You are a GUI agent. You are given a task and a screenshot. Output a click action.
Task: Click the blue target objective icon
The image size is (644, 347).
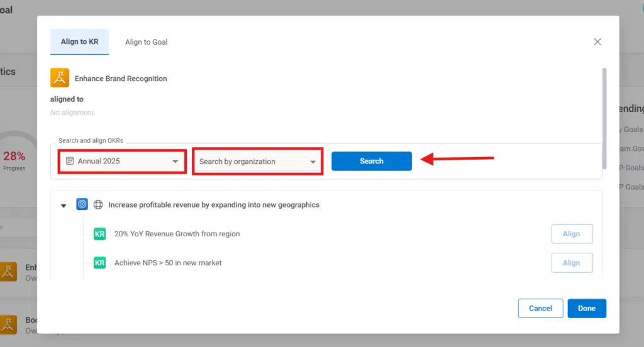(82, 204)
